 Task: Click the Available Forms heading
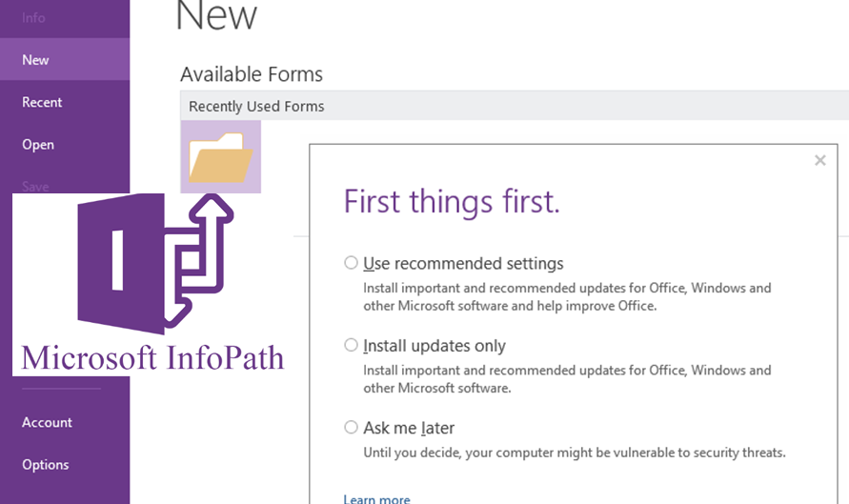[252, 73]
